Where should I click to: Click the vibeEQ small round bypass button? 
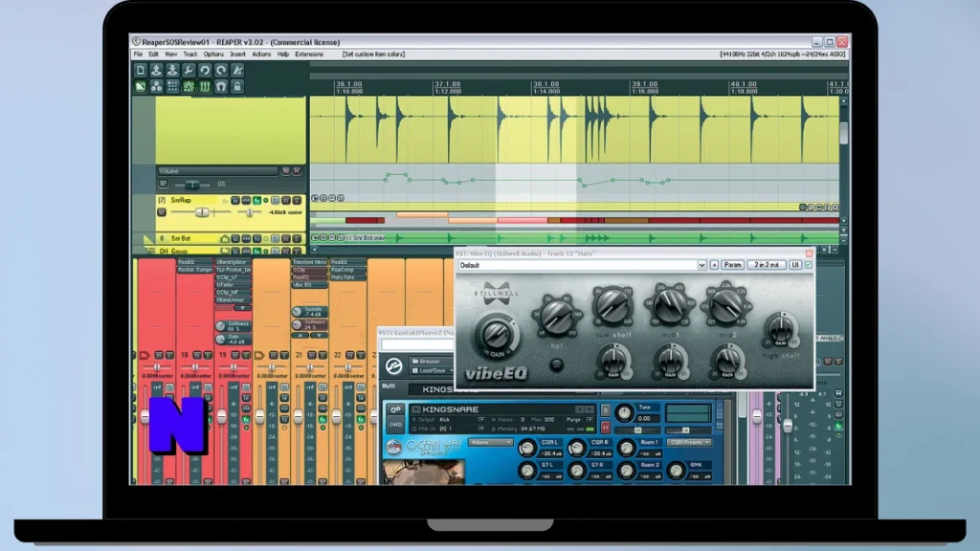click(556, 364)
